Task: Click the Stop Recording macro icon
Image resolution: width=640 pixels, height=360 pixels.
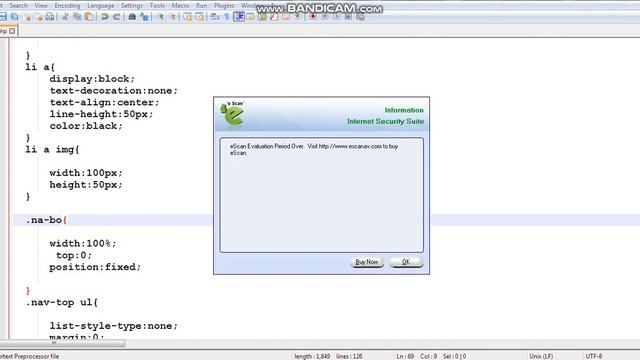Action: 324,17
